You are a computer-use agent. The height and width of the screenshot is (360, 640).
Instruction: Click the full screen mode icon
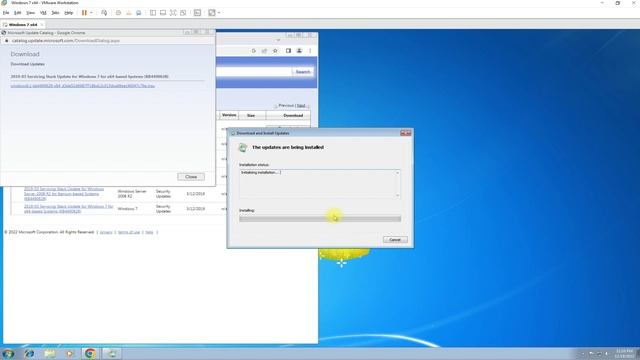(173, 13)
